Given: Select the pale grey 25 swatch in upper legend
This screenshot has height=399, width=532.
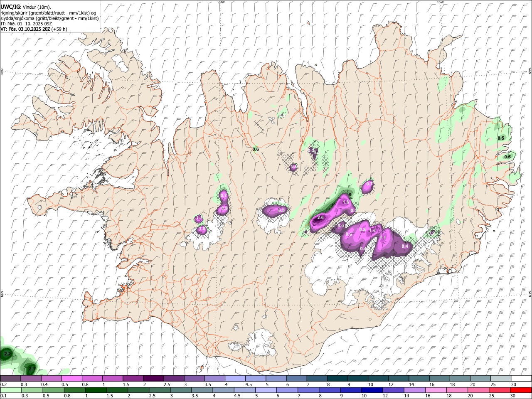Looking at the screenshot, I should click(501, 378).
